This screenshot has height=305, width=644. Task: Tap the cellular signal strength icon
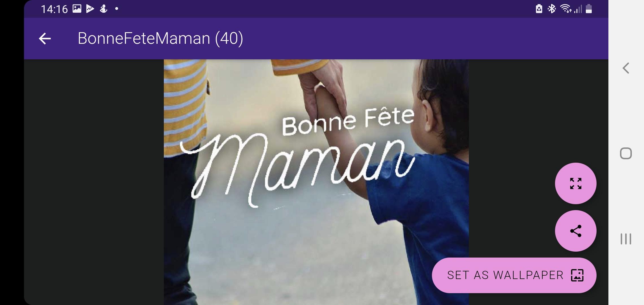578,9
